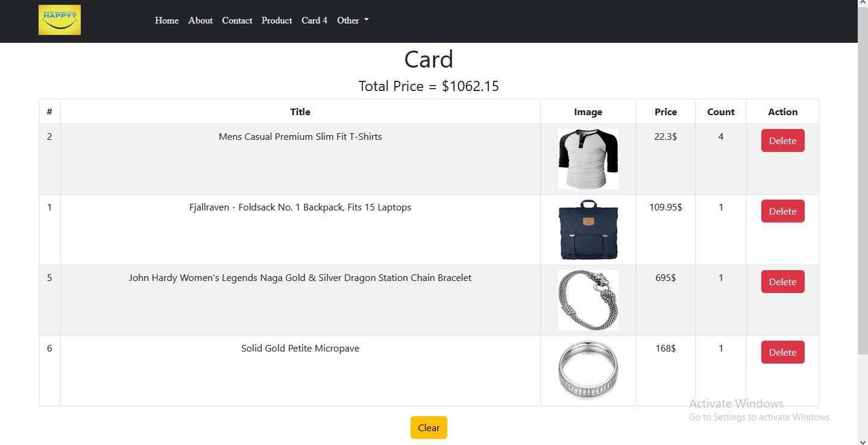868x445 pixels.
Task: Navigate to the Home menu item
Action: tap(166, 21)
